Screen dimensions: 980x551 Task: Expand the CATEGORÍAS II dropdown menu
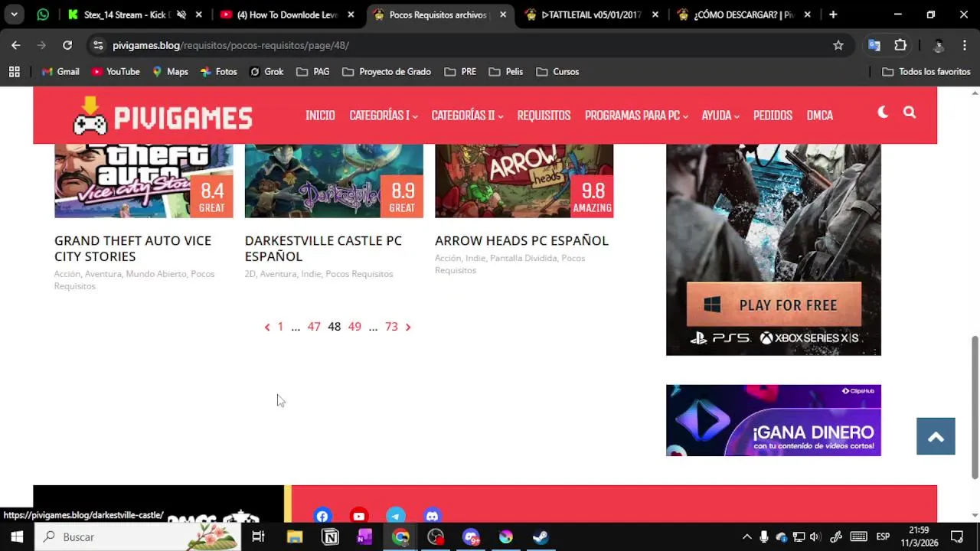point(467,116)
